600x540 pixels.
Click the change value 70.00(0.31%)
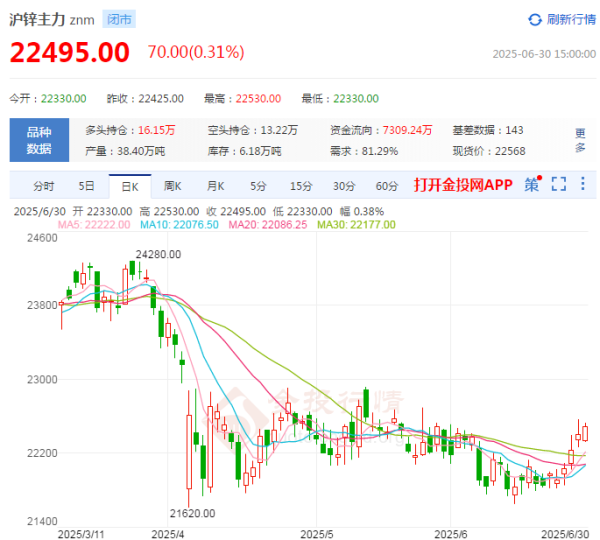(x=196, y=52)
